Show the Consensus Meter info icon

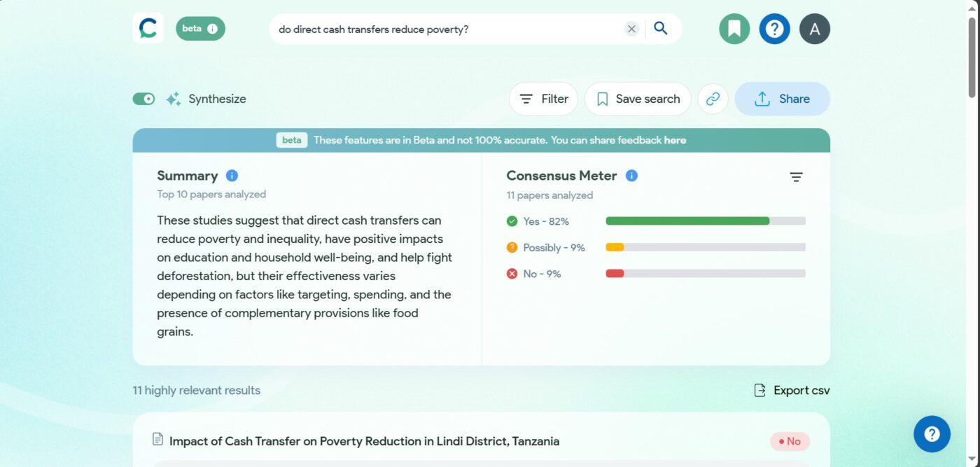(631, 176)
